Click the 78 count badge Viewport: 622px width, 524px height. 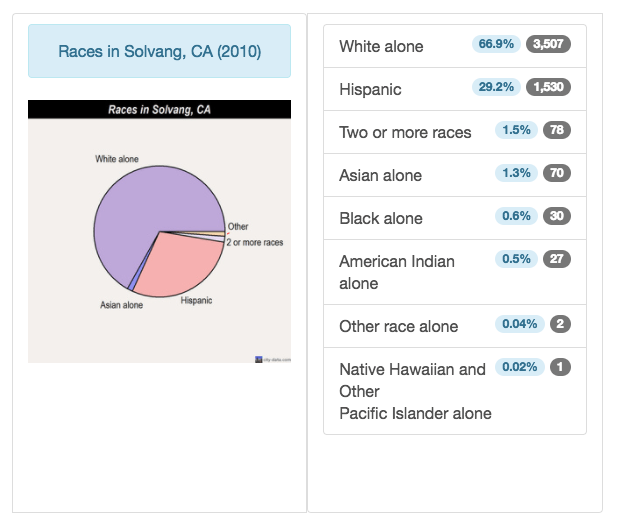coord(557,130)
